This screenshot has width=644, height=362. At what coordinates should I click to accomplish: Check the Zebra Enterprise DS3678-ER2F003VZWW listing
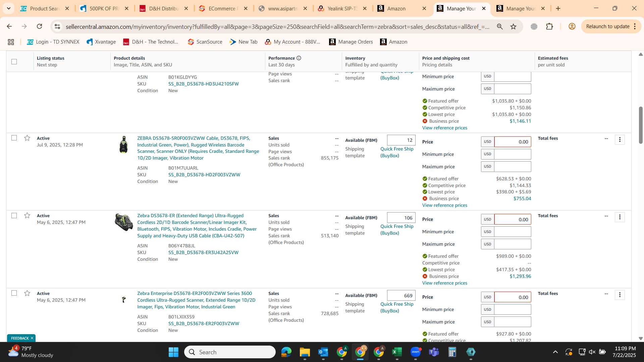(14, 293)
